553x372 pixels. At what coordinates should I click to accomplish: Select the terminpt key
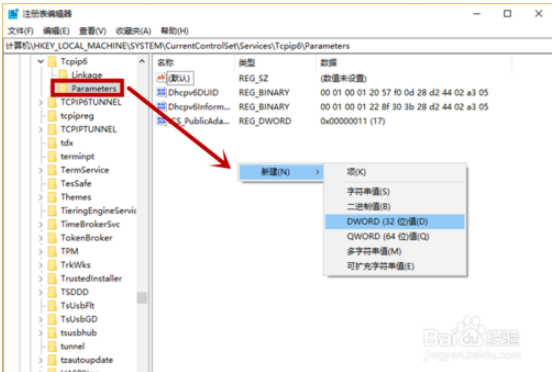77,156
